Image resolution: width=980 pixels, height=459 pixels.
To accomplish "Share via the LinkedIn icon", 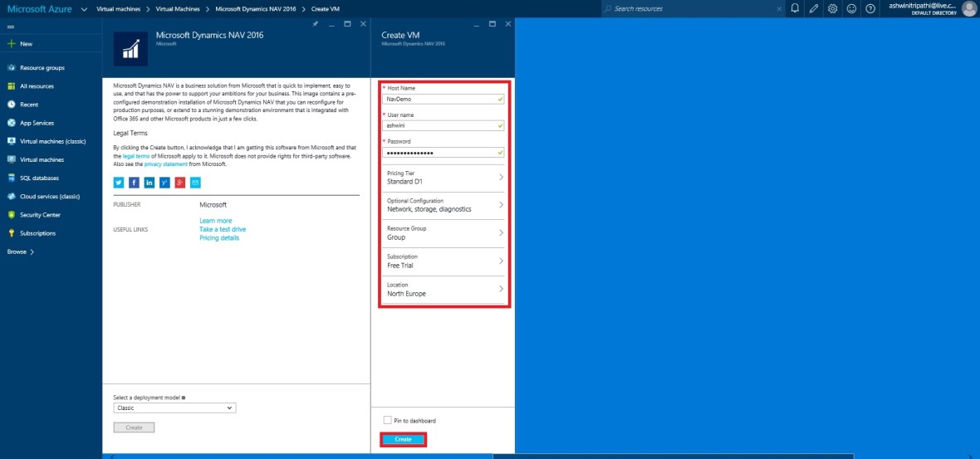I will tap(149, 183).
